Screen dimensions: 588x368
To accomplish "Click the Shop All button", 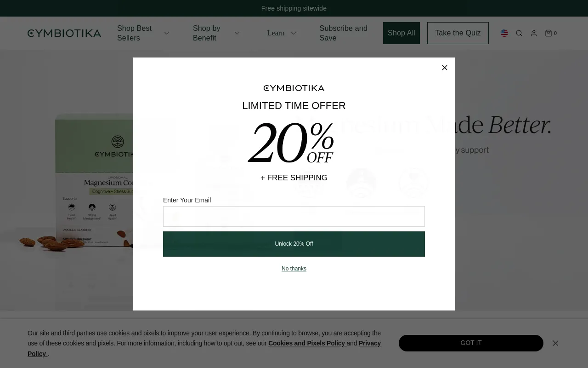I will 401,33.
